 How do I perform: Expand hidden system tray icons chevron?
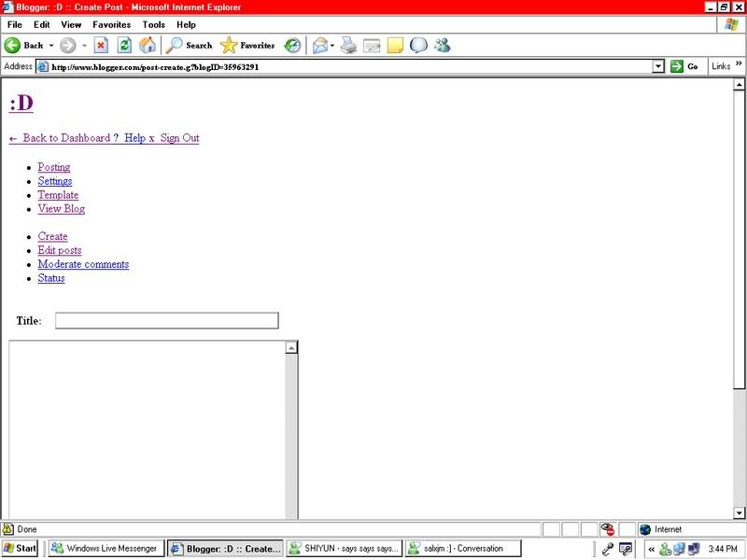[651, 549]
